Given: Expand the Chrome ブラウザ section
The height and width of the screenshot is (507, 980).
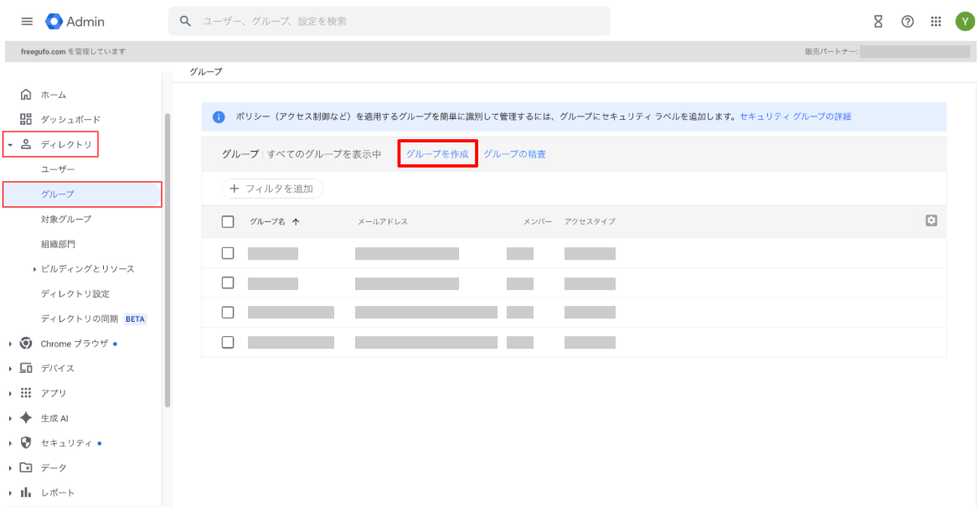Looking at the screenshot, I should click(10, 344).
